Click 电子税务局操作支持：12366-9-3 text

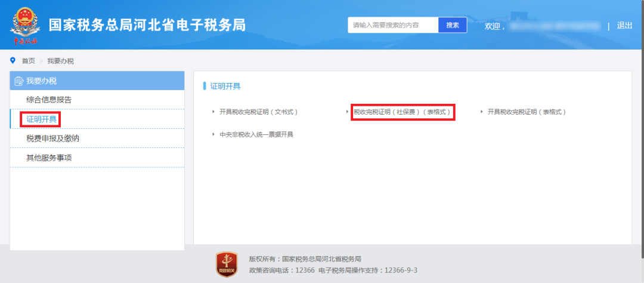pyautogui.click(x=368, y=270)
